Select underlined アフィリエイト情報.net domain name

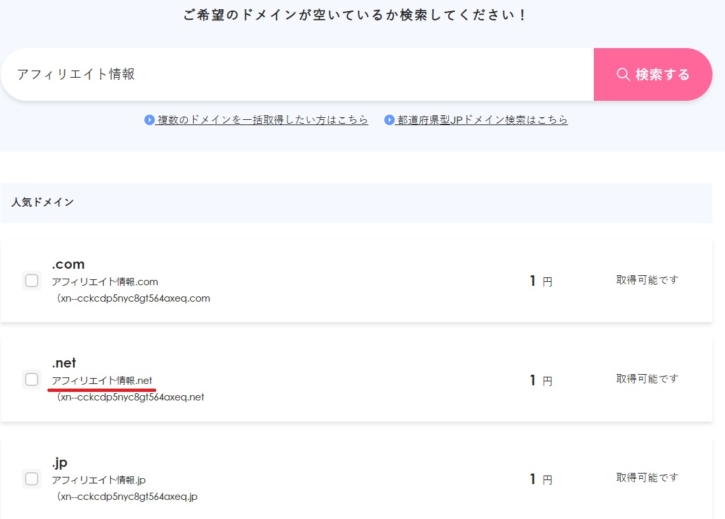click(102, 381)
